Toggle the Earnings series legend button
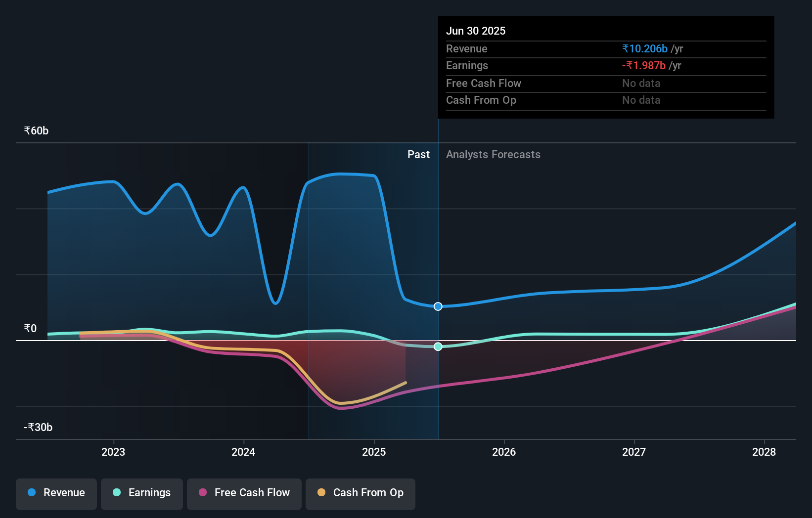 (x=142, y=494)
